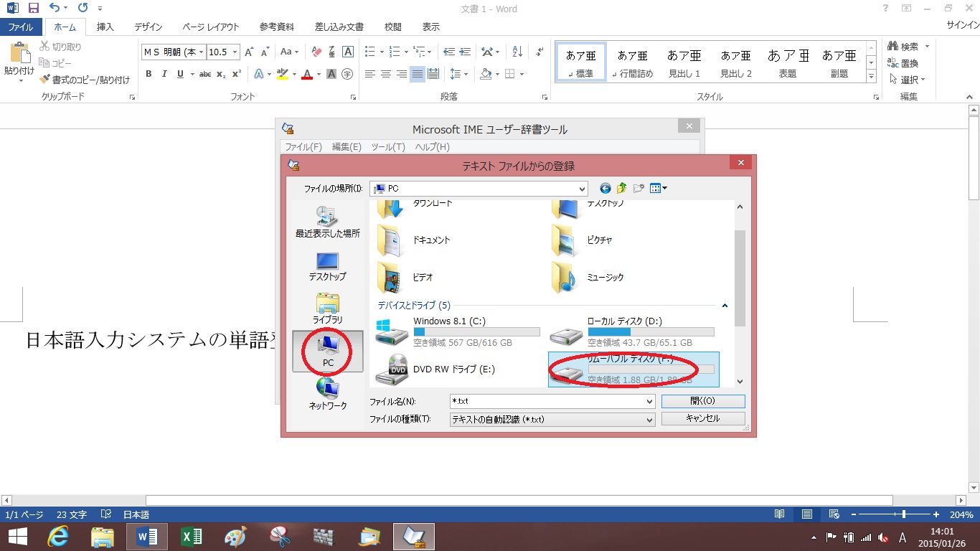Select Libraries in the dialog sidebar
Screen dimensions: 980x551
328,309
